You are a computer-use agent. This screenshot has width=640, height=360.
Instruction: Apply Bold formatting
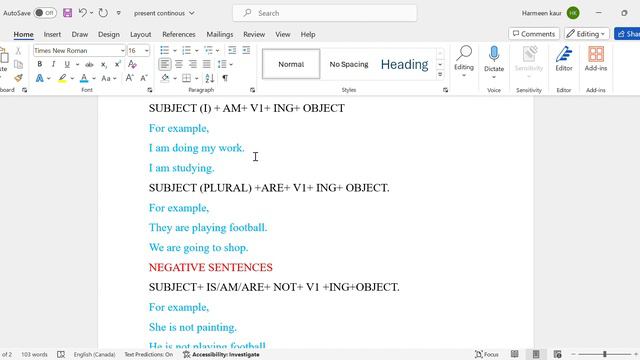[40, 64]
